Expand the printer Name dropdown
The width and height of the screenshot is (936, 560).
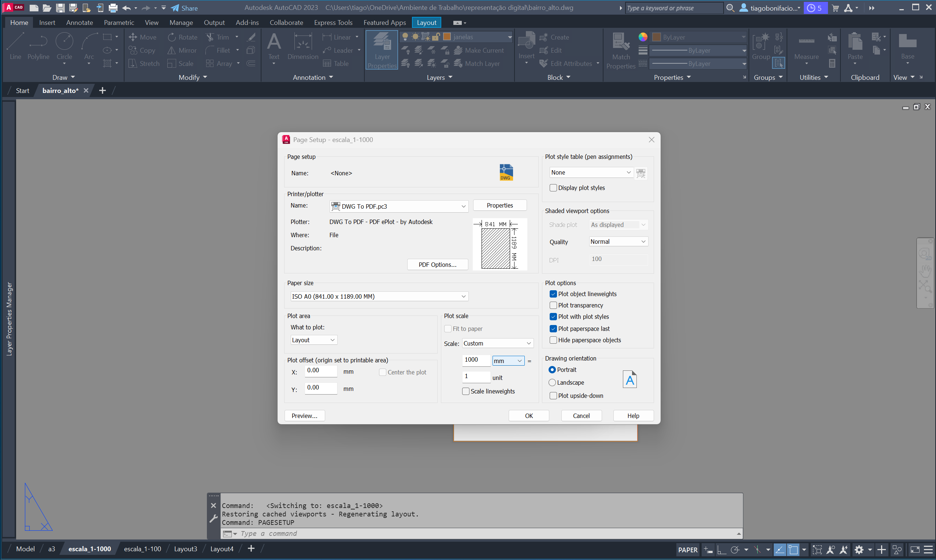(x=463, y=206)
